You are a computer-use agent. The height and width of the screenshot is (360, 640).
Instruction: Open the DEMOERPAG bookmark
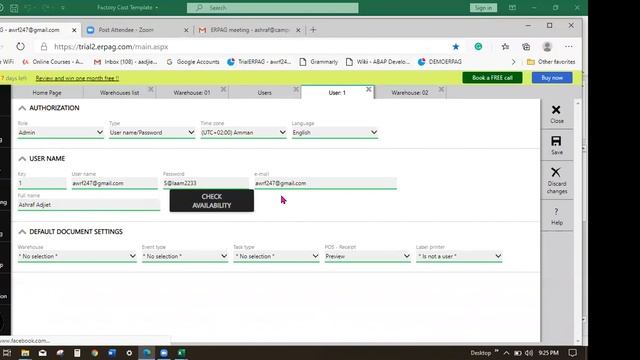click(x=440, y=62)
